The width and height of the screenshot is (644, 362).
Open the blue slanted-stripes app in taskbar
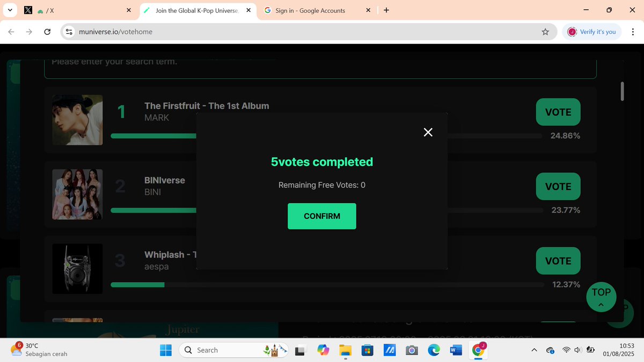[x=389, y=350]
